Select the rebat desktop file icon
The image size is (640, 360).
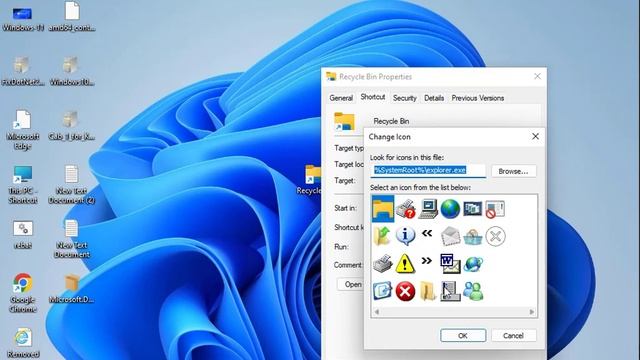point(22,234)
